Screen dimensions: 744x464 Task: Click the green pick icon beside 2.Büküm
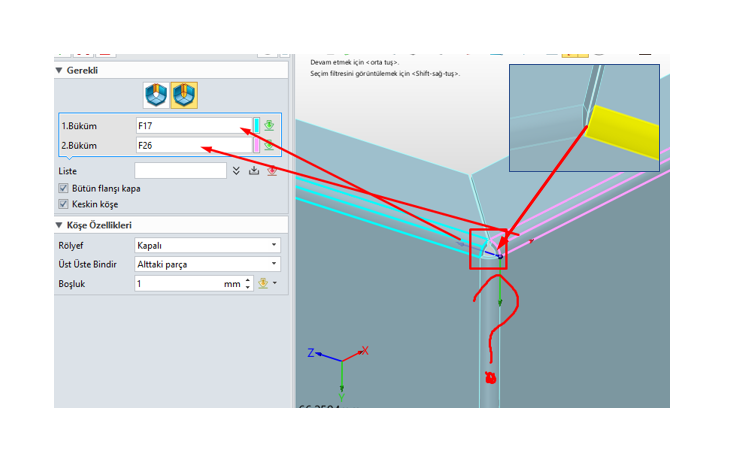coord(269,145)
